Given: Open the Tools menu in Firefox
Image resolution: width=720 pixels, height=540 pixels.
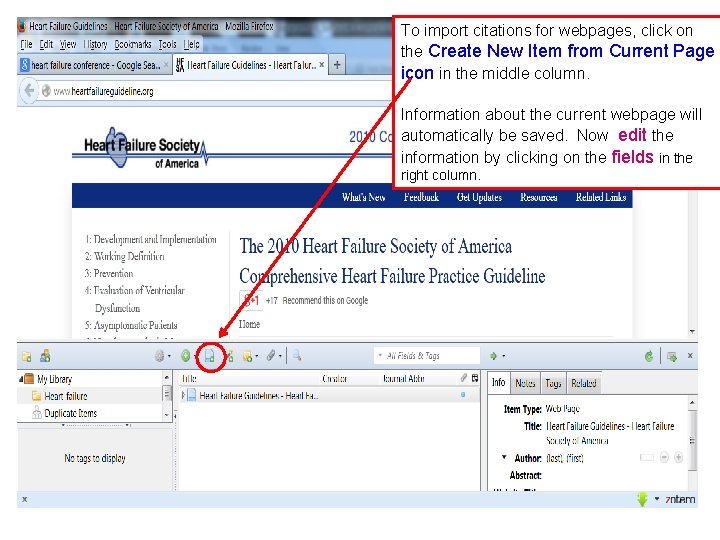Looking at the screenshot, I should point(168,45).
